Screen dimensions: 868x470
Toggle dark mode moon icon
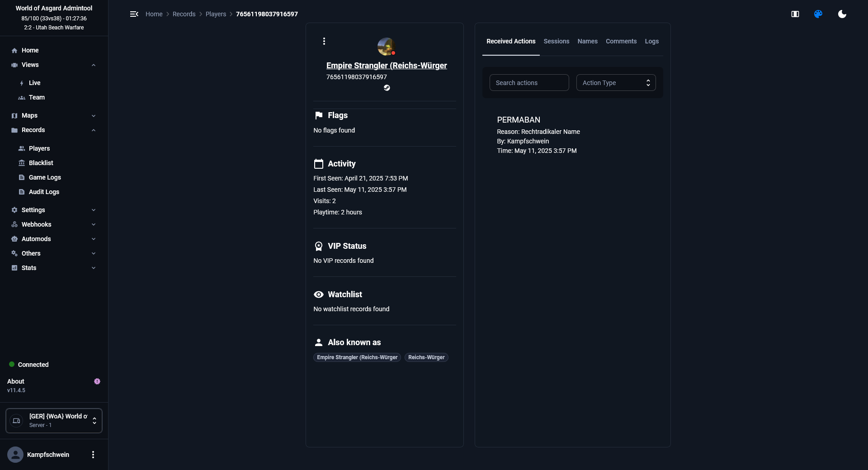(842, 14)
